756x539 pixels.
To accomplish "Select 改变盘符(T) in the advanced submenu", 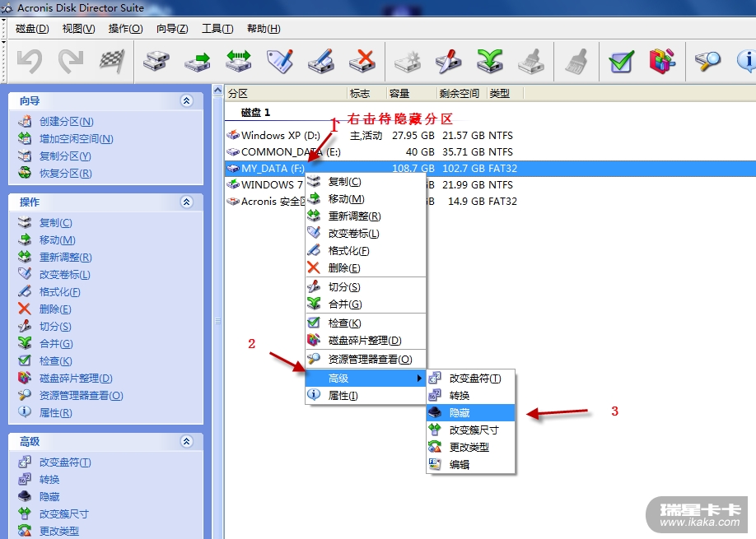I will click(x=470, y=379).
